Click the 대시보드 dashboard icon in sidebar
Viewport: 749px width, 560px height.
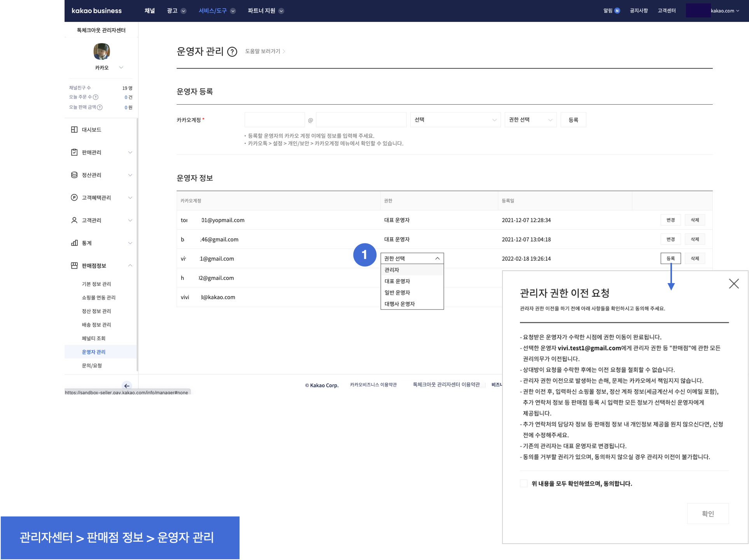(74, 129)
